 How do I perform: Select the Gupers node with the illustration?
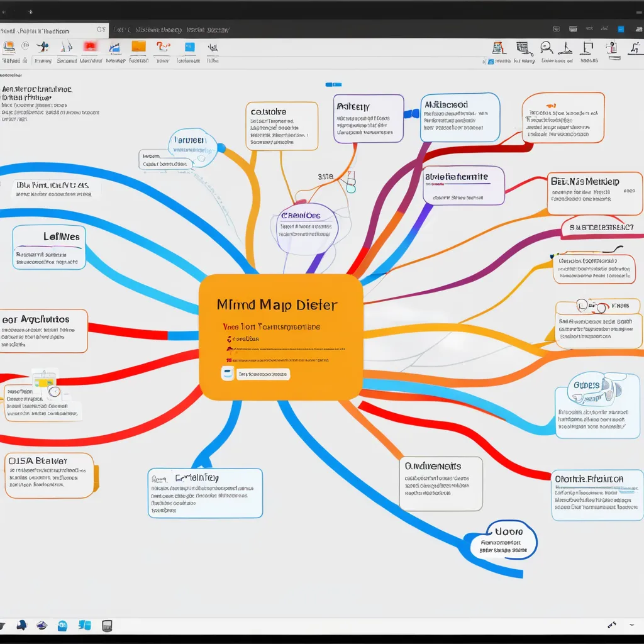click(x=597, y=406)
